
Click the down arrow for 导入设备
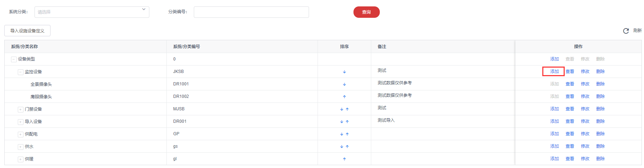[x=341, y=122]
